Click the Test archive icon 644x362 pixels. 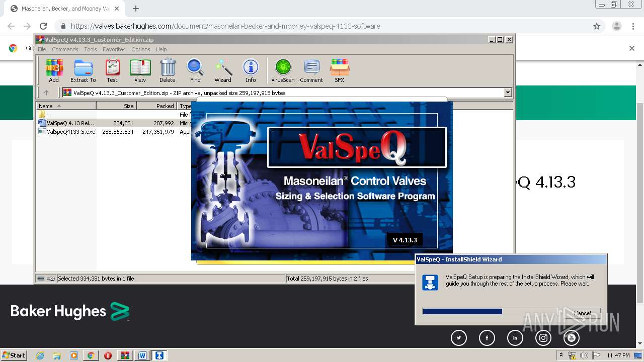pos(112,70)
